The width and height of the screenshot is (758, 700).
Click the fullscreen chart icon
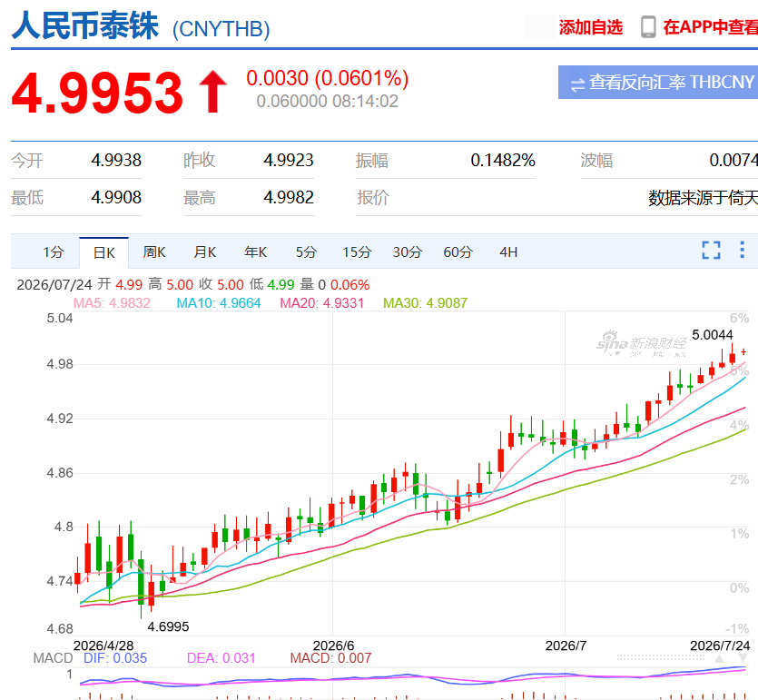tap(711, 251)
